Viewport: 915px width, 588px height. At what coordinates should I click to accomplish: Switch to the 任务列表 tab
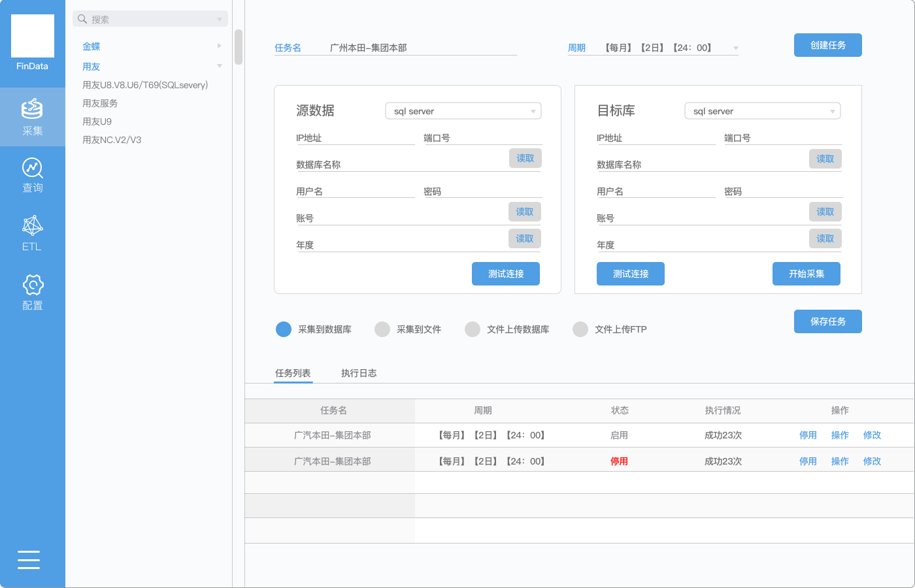tap(293, 373)
